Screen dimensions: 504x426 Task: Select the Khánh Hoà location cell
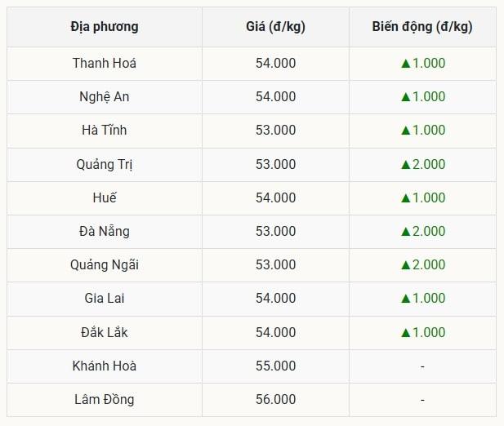[x=105, y=366]
